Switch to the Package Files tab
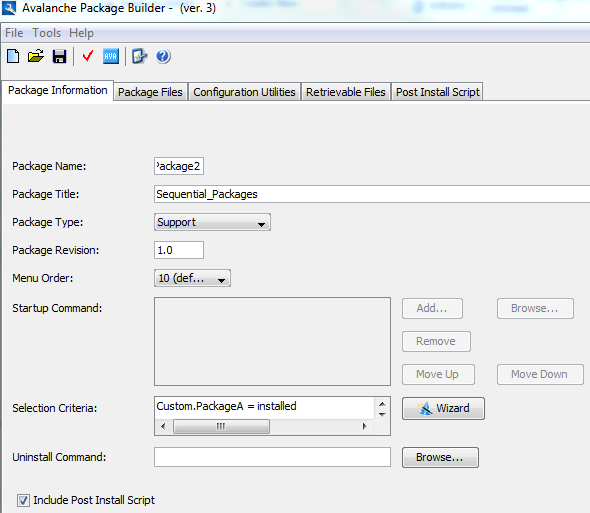590x513 pixels. [x=150, y=92]
